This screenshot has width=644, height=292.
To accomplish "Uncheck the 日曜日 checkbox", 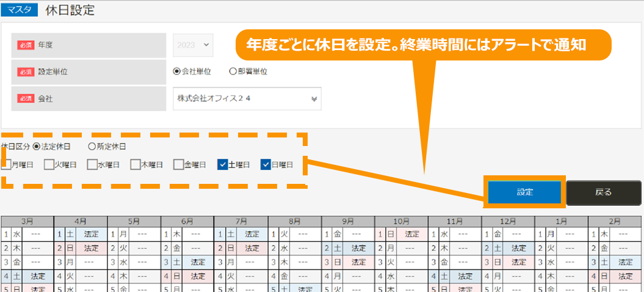I will [266, 164].
